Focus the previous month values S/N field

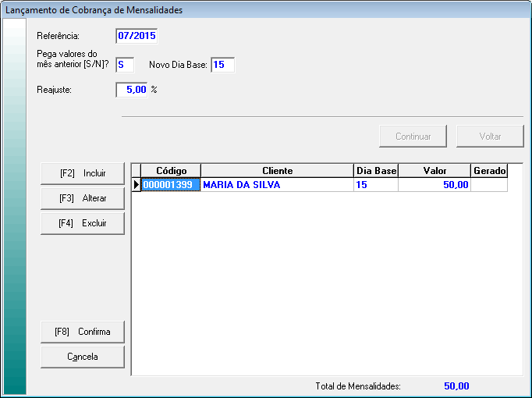(125, 64)
